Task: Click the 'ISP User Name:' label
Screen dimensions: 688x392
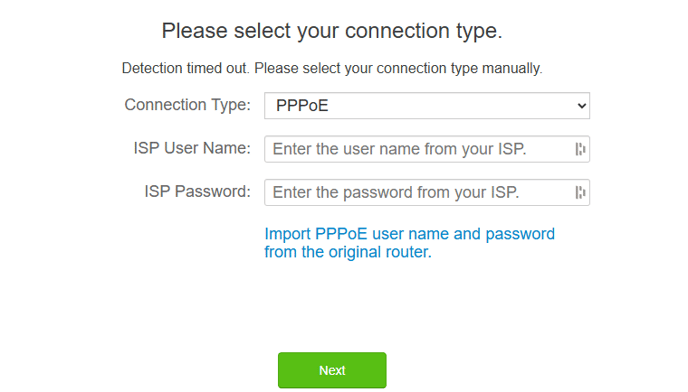Action: 192,148
